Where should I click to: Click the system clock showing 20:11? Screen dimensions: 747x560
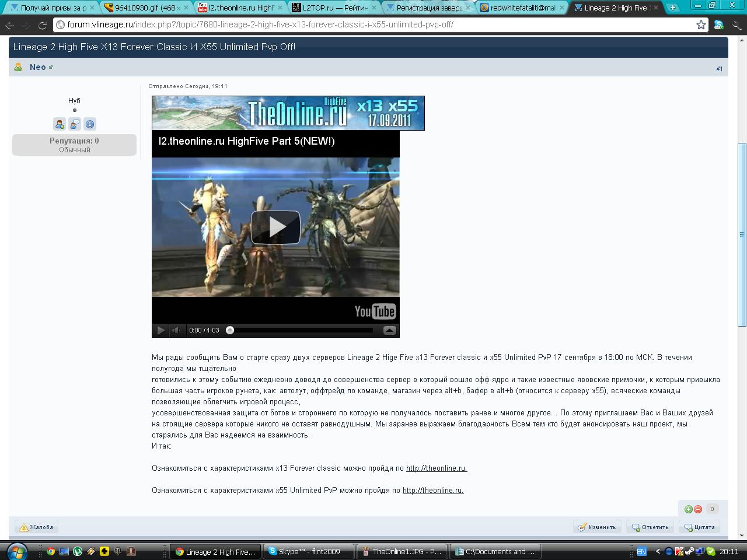click(729, 551)
